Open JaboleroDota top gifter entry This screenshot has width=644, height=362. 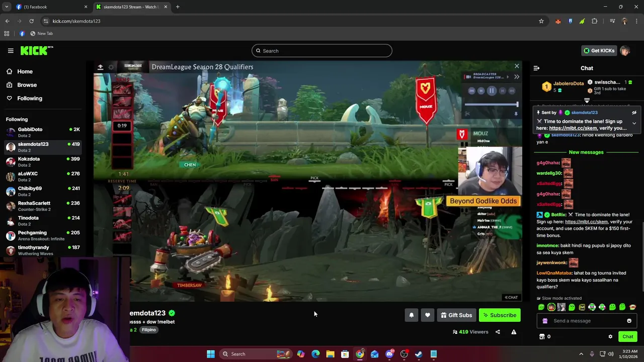[x=562, y=86]
